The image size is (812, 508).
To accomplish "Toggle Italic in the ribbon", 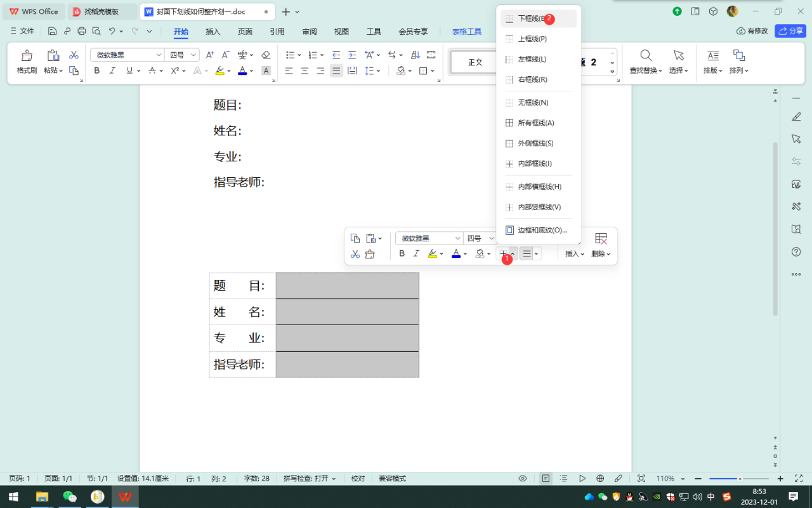I will click(x=113, y=71).
